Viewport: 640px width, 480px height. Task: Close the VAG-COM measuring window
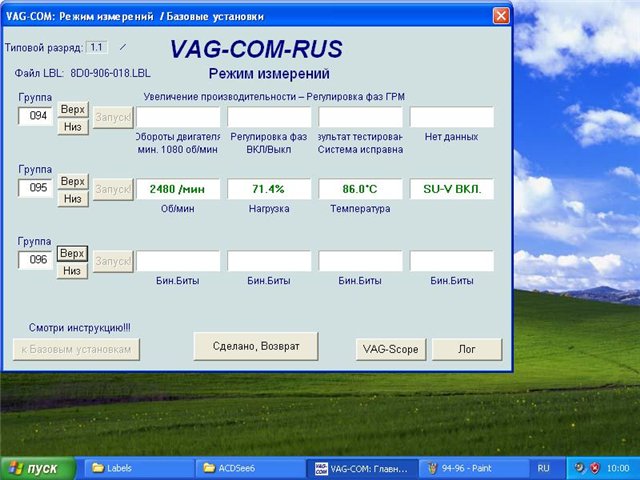tap(501, 16)
